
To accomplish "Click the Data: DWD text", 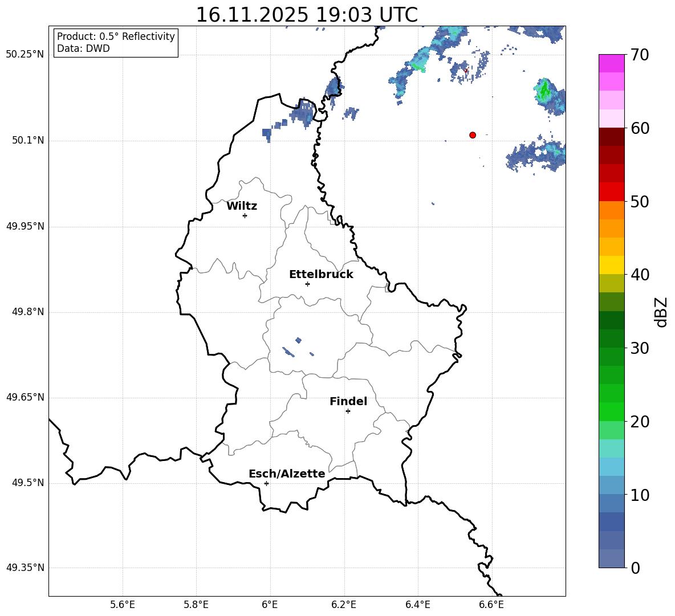I will tap(83, 48).
